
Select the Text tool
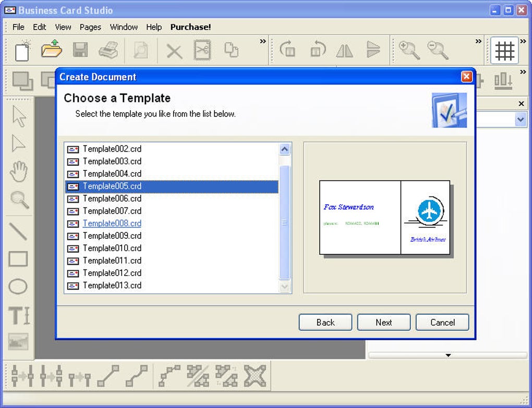tap(19, 315)
